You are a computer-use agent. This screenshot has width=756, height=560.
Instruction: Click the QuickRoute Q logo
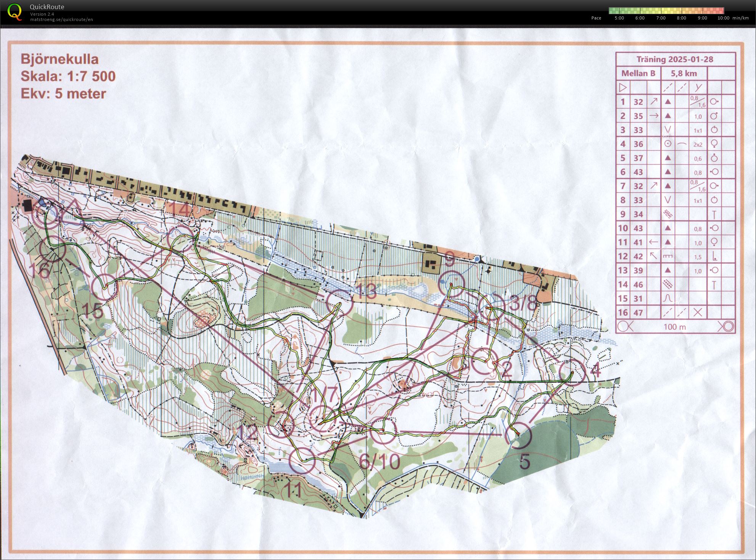(15, 11)
